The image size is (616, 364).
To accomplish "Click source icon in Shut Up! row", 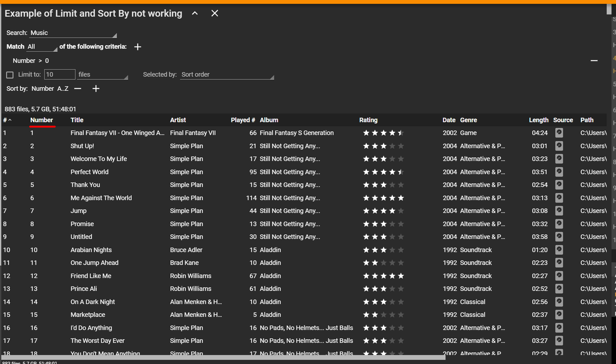I will pyautogui.click(x=559, y=146).
